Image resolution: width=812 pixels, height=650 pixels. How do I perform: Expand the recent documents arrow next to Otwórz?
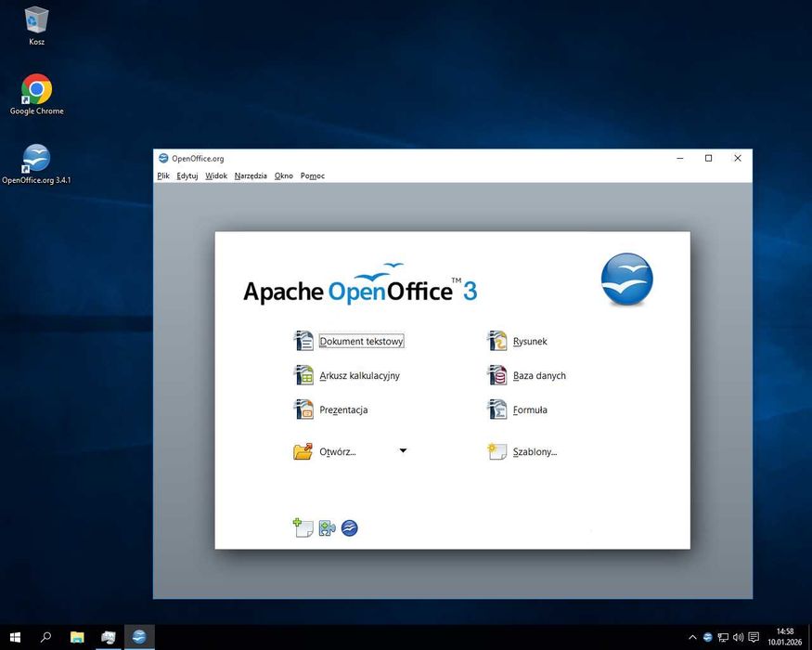point(403,450)
